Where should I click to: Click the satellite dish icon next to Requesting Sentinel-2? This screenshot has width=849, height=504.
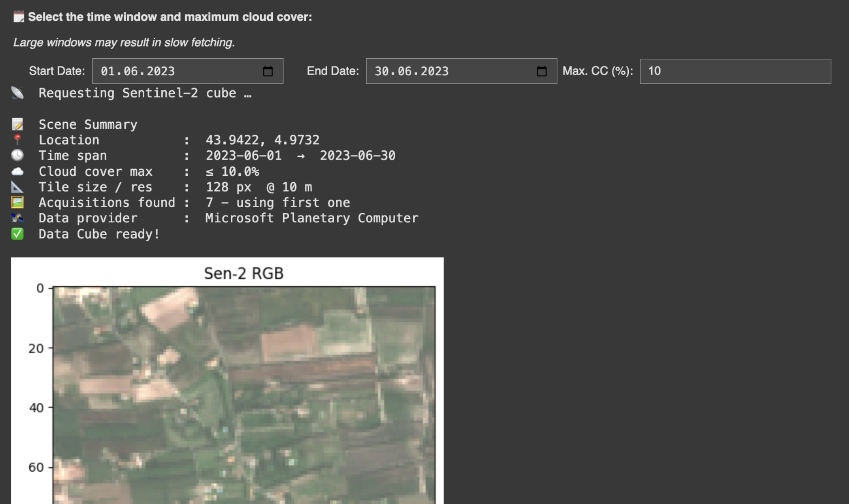(x=17, y=93)
